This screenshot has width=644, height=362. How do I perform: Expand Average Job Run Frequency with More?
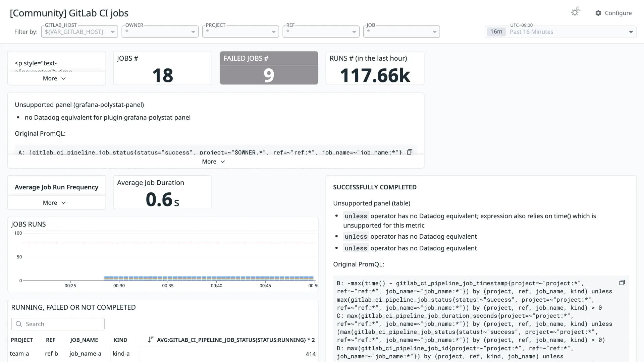pyautogui.click(x=54, y=203)
